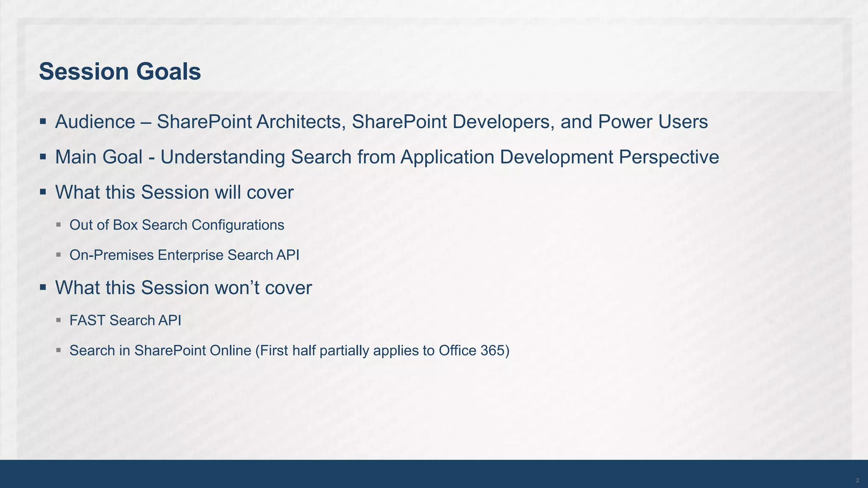Click the Session Goals slide title

coord(120,71)
